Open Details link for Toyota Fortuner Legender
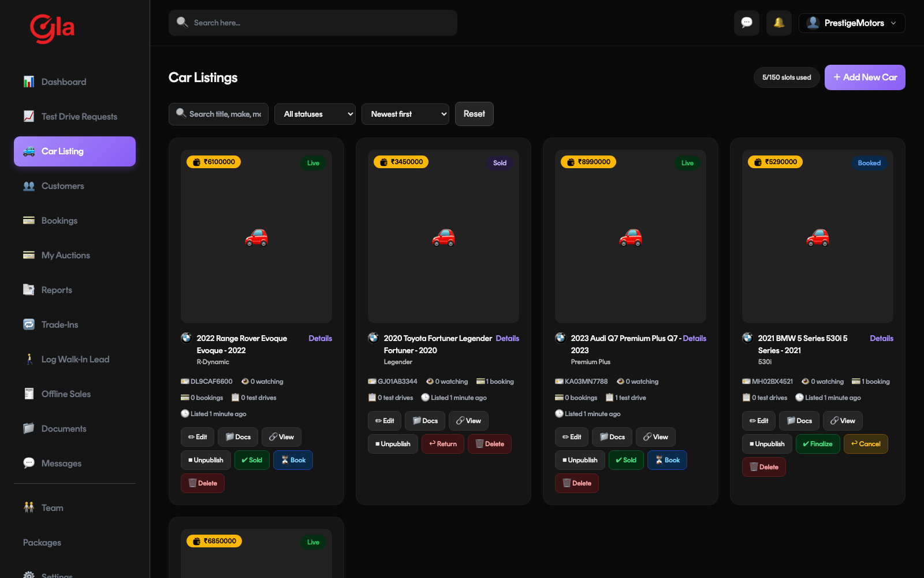Image resolution: width=924 pixels, height=578 pixels. (x=507, y=339)
